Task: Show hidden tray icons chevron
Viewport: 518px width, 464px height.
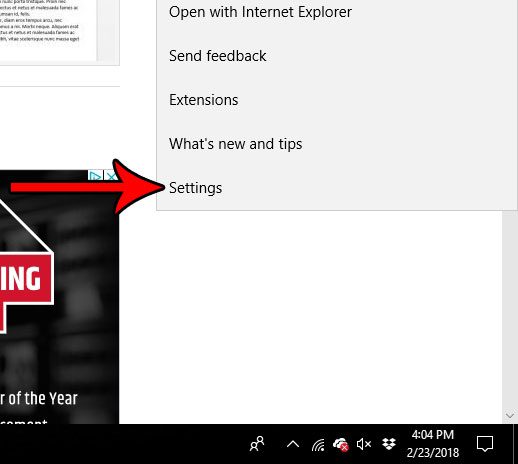Action: pos(293,444)
